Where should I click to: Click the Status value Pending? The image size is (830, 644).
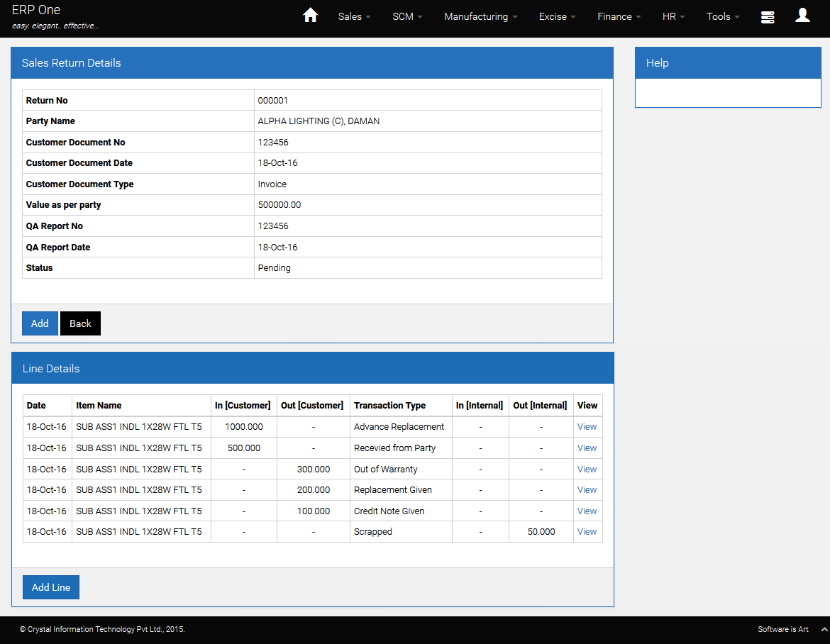(275, 268)
